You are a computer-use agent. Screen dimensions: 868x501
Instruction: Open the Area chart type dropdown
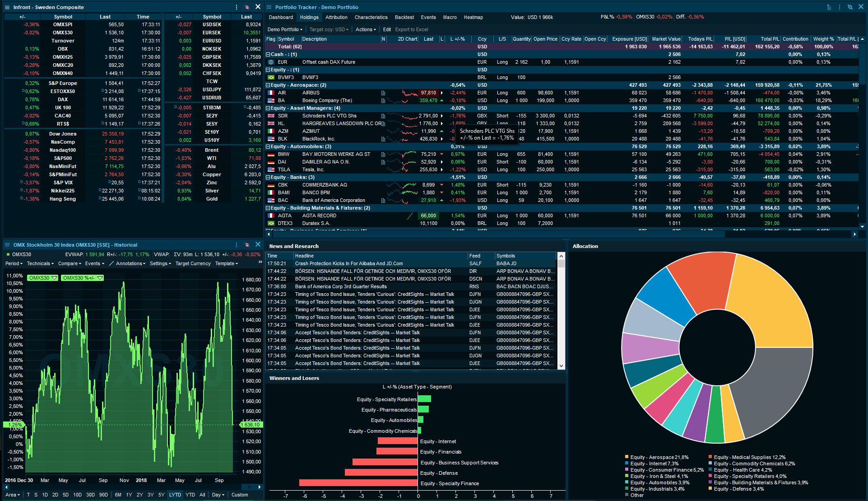[x=13, y=495]
